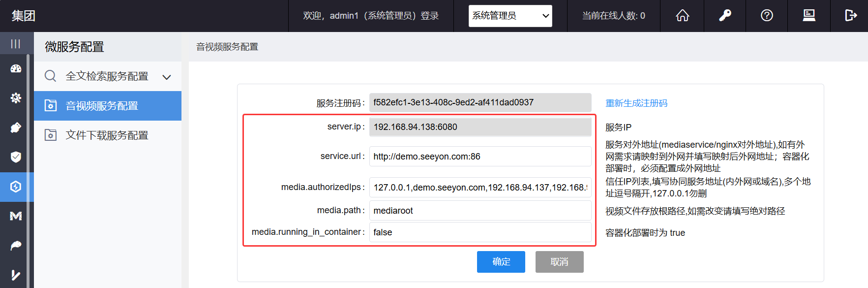Click the 当前在线人数: 0 text
Image resolution: width=868 pixels, height=288 pixels.
tap(614, 16)
